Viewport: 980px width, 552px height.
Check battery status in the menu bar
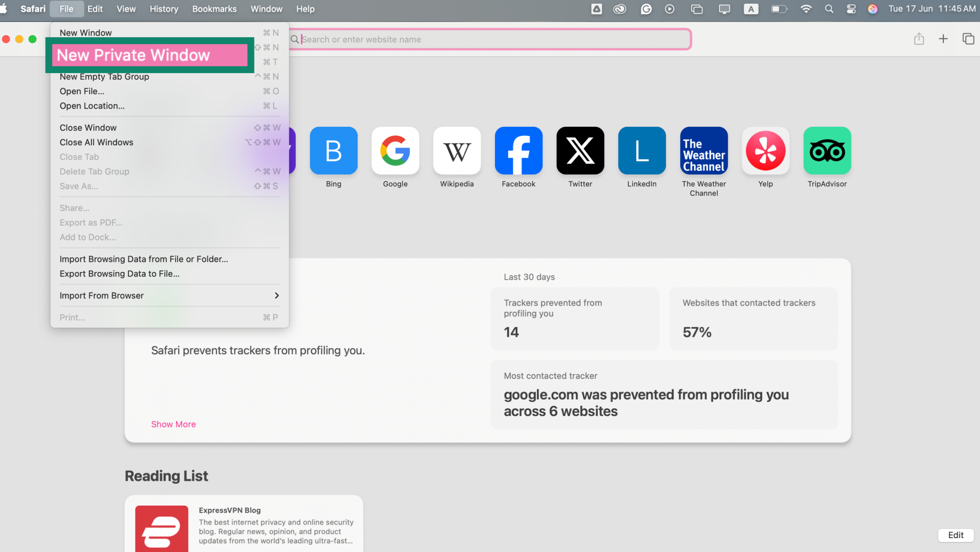(779, 8)
